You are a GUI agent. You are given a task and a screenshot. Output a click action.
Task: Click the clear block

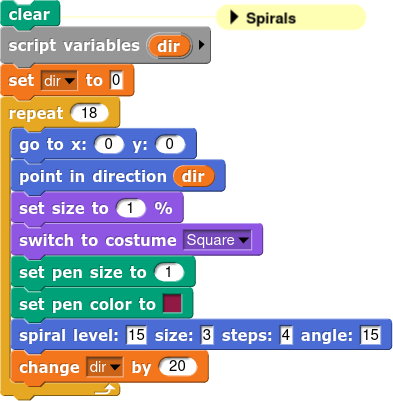click(x=30, y=14)
